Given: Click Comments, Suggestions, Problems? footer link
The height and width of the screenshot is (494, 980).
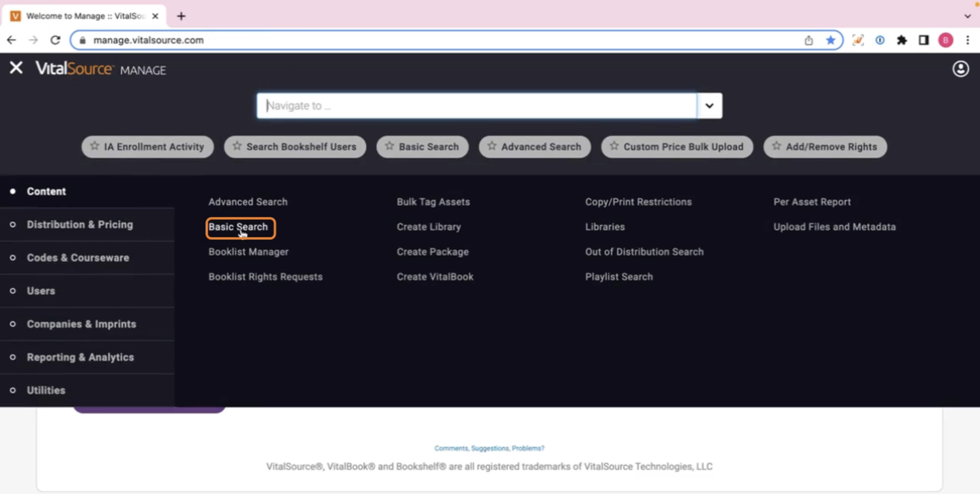Looking at the screenshot, I should pos(489,448).
